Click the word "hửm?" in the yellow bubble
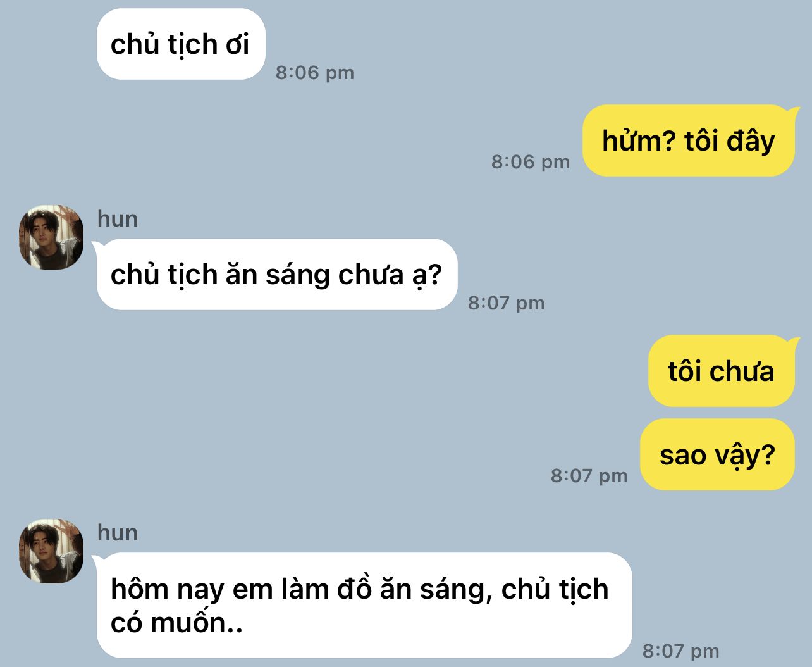 (x=639, y=140)
